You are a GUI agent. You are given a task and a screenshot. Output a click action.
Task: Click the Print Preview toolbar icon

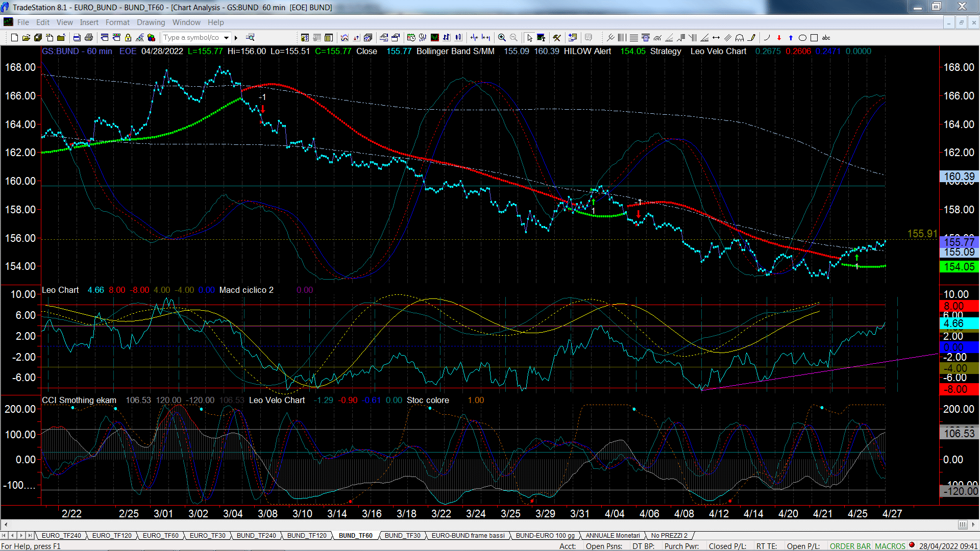[77, 37]
